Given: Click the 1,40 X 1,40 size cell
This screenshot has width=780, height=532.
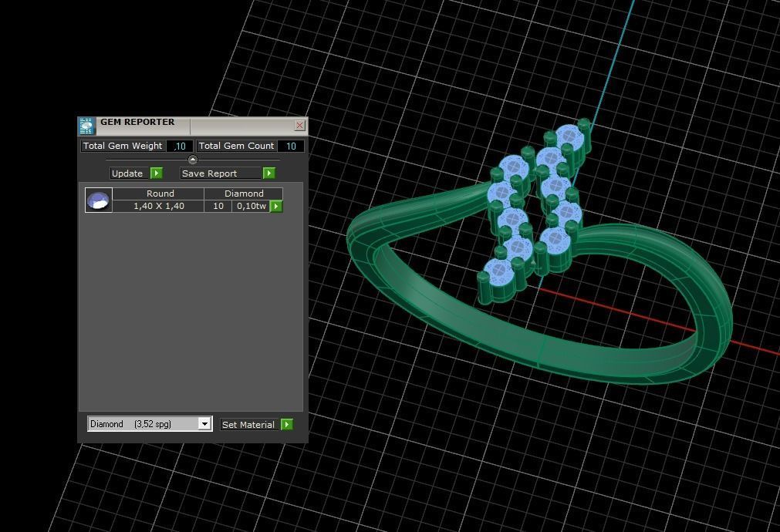Looking at the screenshot, I should [159, 206].
